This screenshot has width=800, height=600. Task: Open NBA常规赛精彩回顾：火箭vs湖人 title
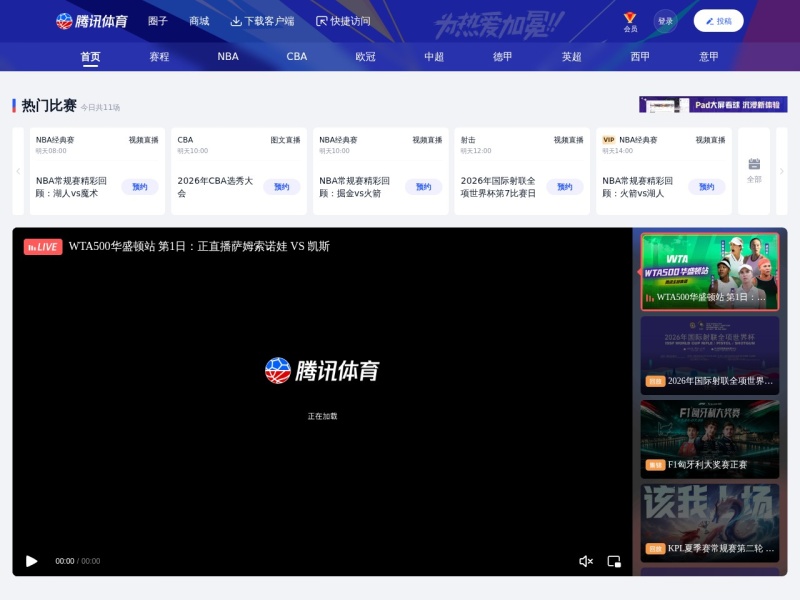tap(638, 187)
